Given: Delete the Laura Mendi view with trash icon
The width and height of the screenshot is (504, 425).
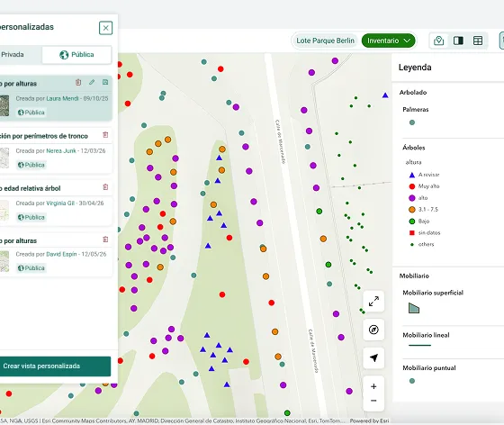Looking at the screenshot, I should pos(78,82).
